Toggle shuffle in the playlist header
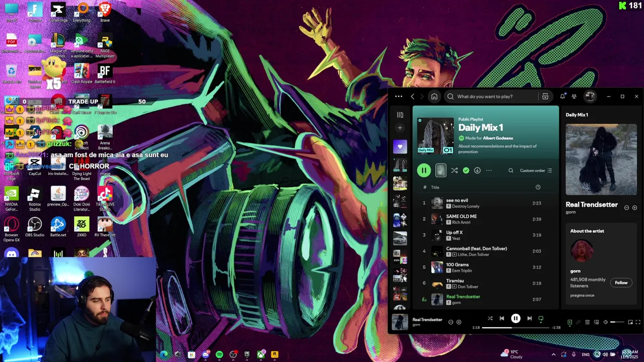The width and height of the screenshot is (644, 362). point(454,170)
